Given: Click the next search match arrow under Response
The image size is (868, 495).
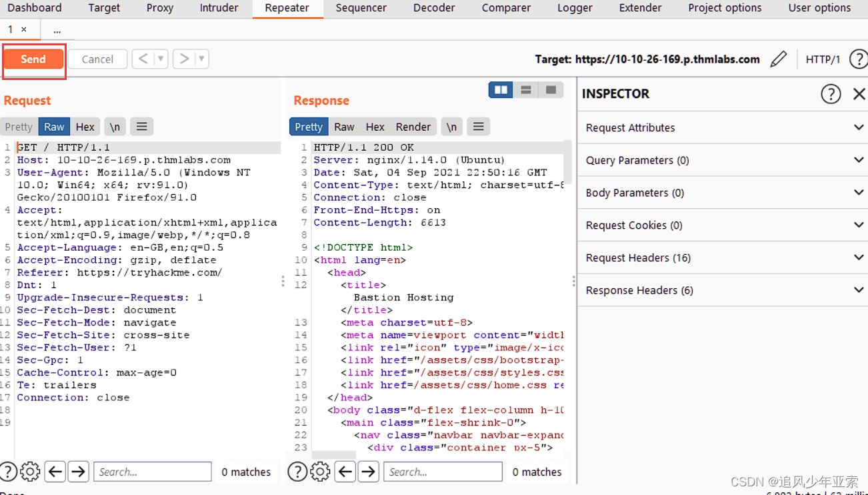Looking at the screenshot, I should (368, 472).
